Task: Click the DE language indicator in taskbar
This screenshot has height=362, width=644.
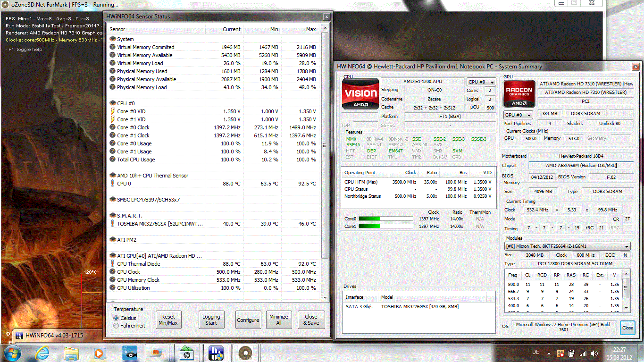Action: (536, 352)
